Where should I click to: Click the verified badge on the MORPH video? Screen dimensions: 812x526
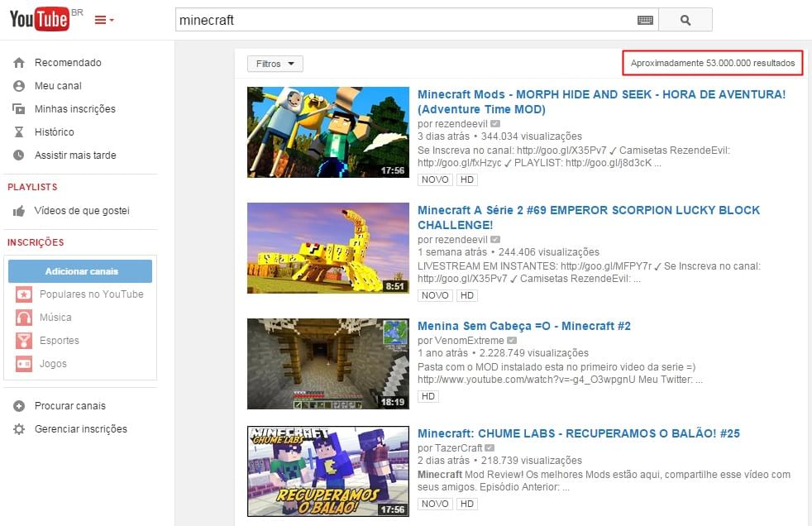[495, 124]
